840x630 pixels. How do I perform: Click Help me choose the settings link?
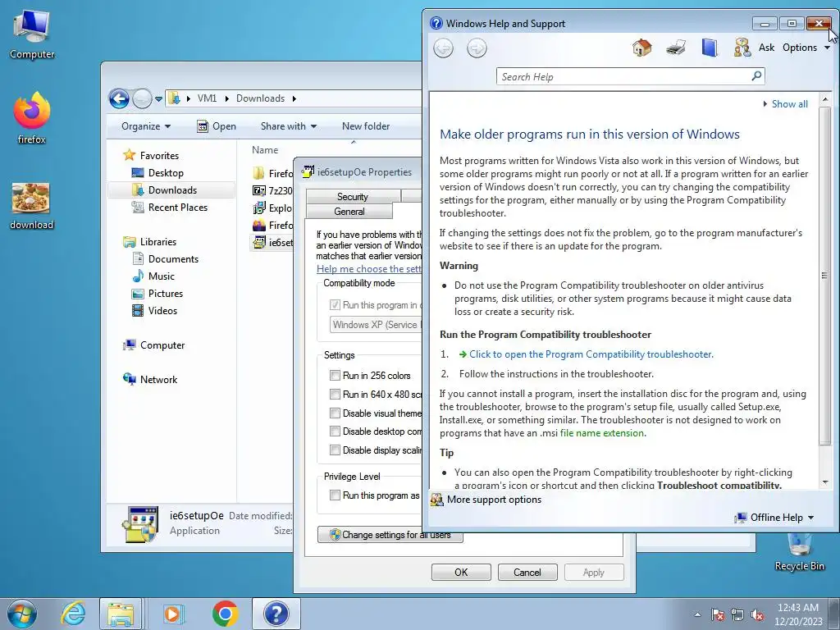[x=369, y=269]
